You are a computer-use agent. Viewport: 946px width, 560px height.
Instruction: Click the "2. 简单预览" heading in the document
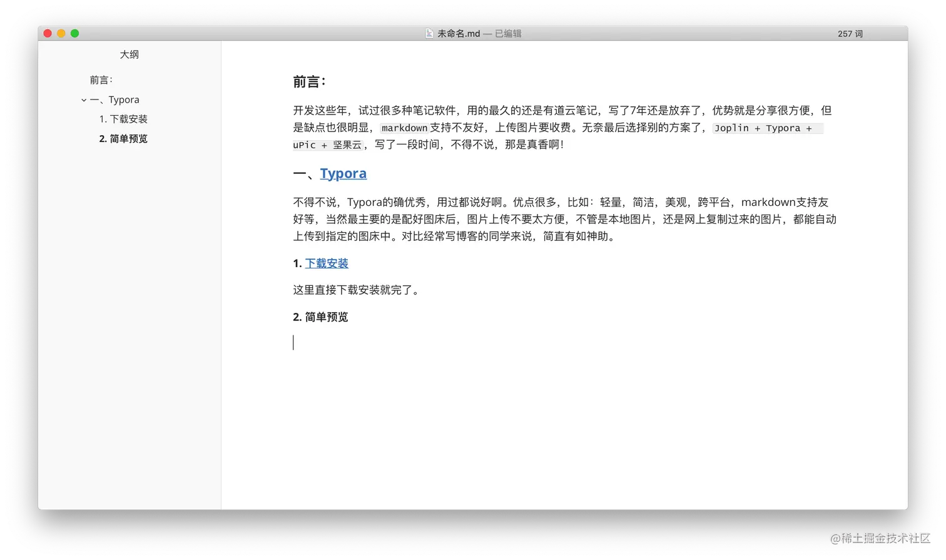[x=320, y=317]
